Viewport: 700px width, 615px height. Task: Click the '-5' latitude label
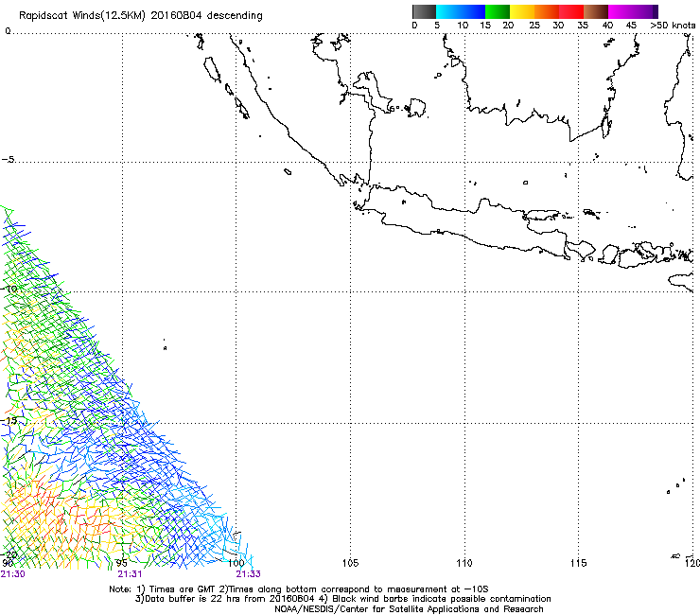pos(9,160)
